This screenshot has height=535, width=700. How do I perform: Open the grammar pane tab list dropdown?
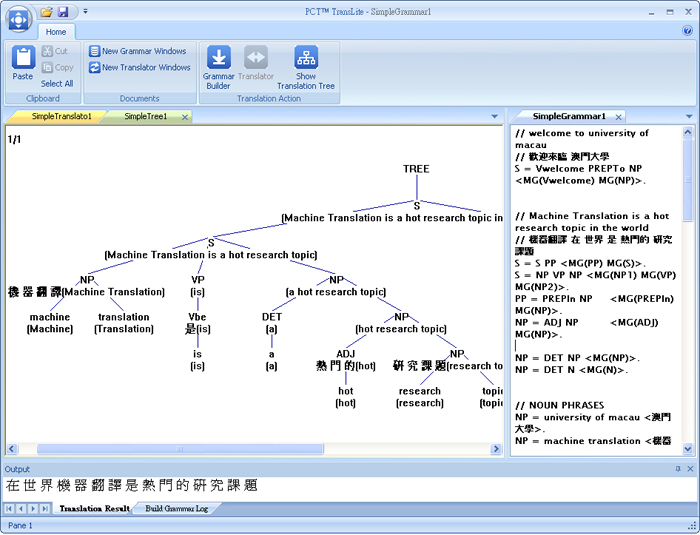point(689,117)
